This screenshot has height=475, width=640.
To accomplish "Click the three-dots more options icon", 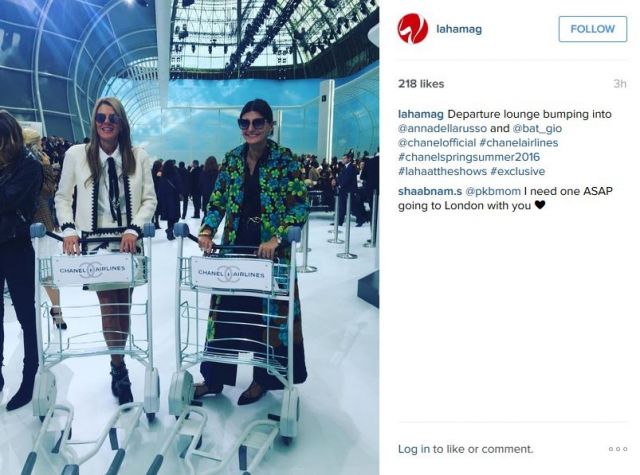I will pyautogui.click(x=618, y=449).
